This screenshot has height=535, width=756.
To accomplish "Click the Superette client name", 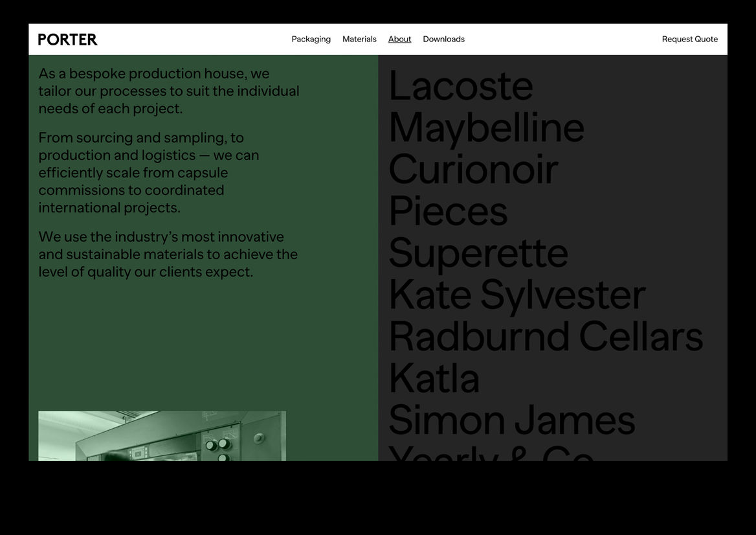I will click(x=478, y=253).
